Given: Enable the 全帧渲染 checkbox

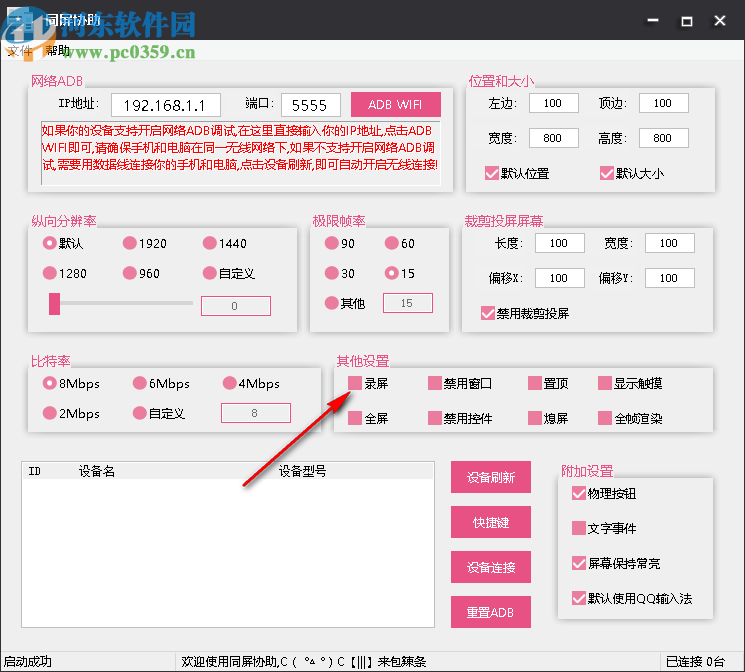Looking at the screenshot, I should click(x=605, y=418).
